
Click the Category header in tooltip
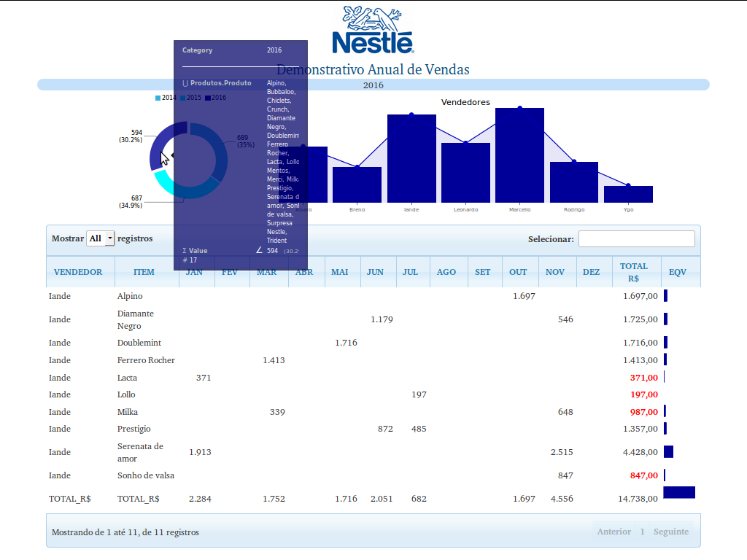(197, 50)
